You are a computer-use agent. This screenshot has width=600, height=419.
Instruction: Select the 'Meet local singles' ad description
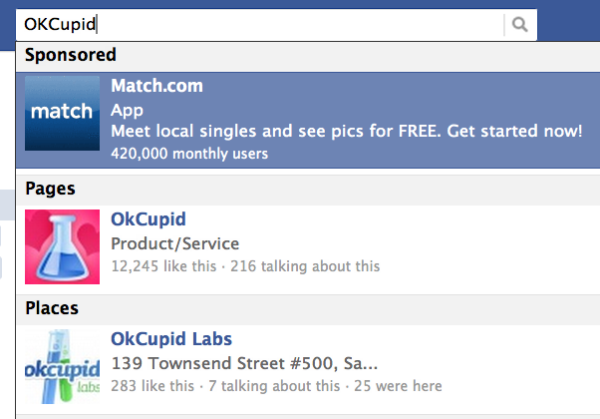pos(346,131)
